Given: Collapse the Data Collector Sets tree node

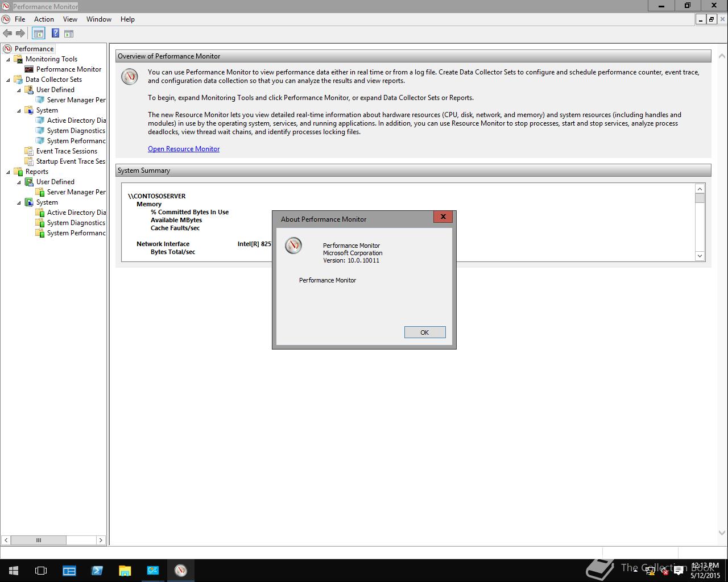Looking at the screenshot, I should point(9,80).
